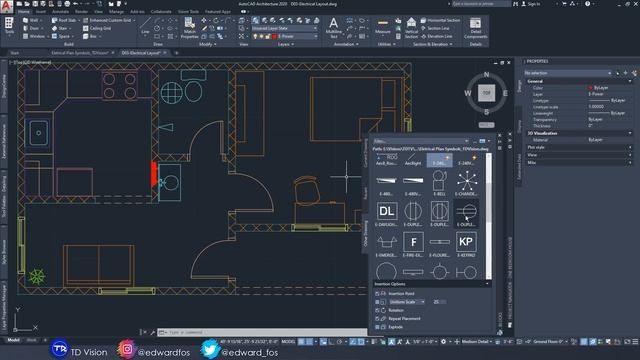The image size is (640, 360).
Task: Click the red E-Power layer color swatch
Action: coord(274,37)
